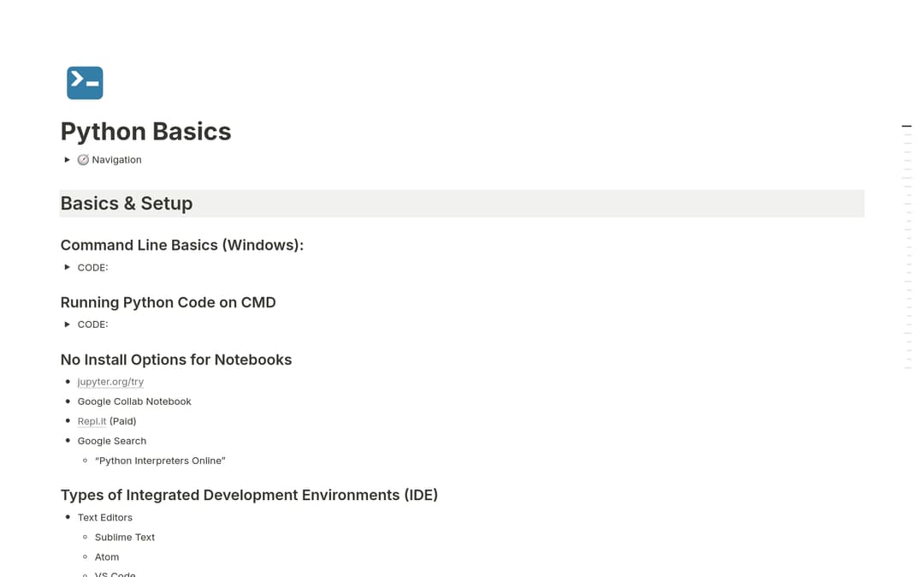924x577 pixels.
Task: Click the top marker in the page outline
Action: click(x=906, y=125)
